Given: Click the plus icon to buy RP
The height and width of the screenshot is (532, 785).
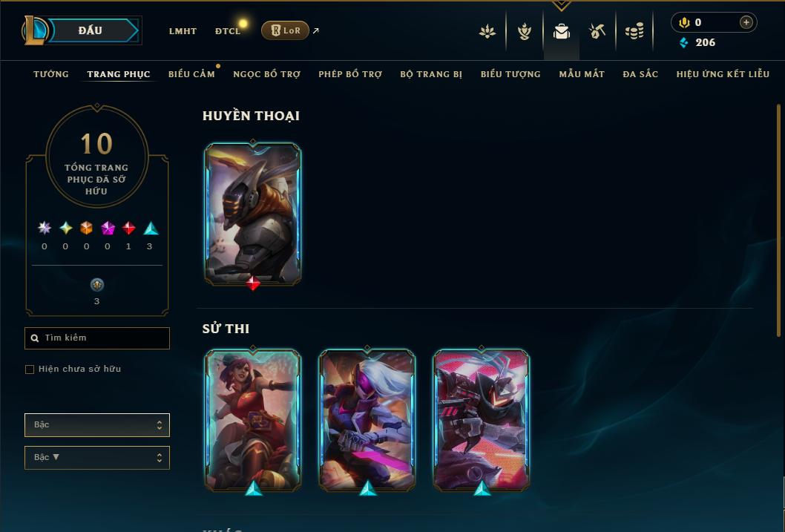Looking at the screenshot, I should click(746, 22).
